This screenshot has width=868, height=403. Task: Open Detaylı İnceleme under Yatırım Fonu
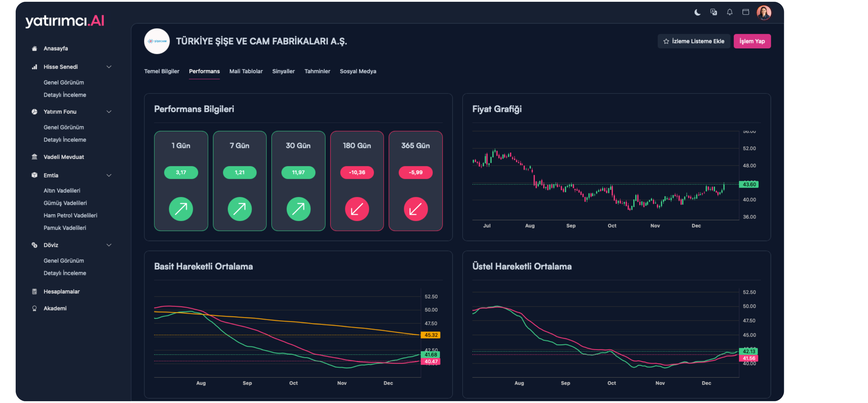pos(65,140)
